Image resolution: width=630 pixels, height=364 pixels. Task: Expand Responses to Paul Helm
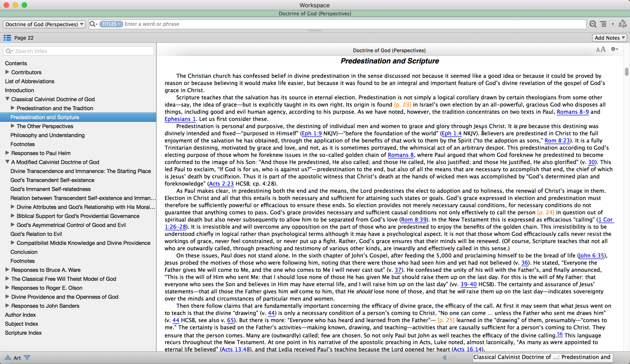point(7,153)
